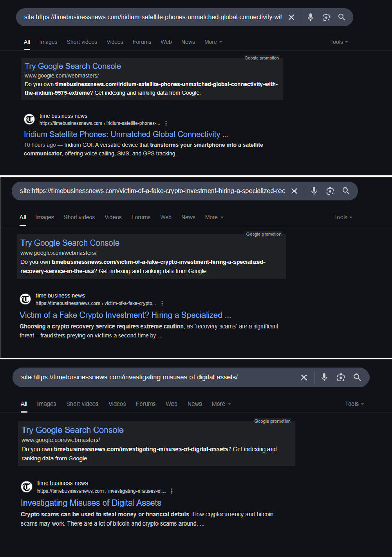The height and width of the screenshot is (557, 392).
Task: Open Tools dropdown in iridium search results
Action: pos(339,42)
